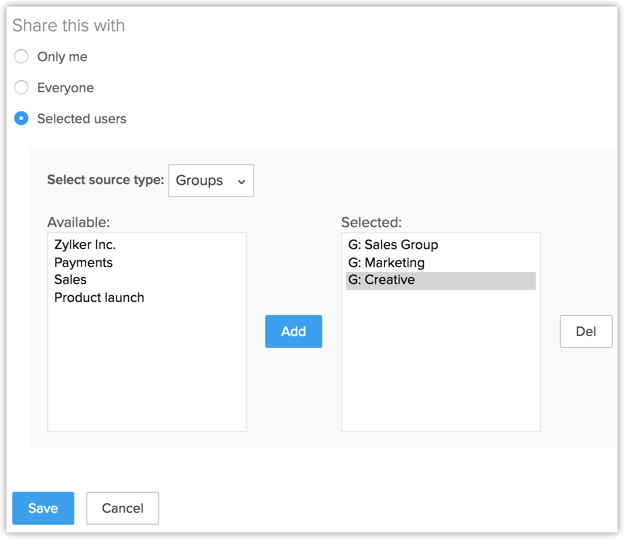
Task: Select "Sales" in the Available list
Action: (x=70, y=280)
